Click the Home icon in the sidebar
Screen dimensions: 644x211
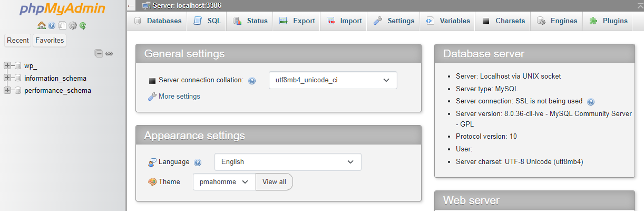click(41, 25)
